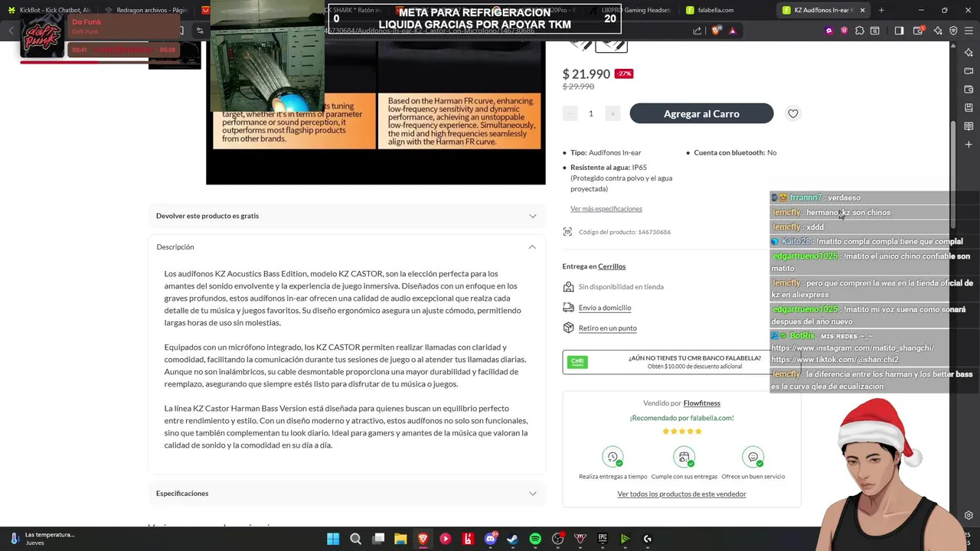Switch to Gaming Headset tab
980x551 pixels.
pyautogui.click(x=630, y=10)
